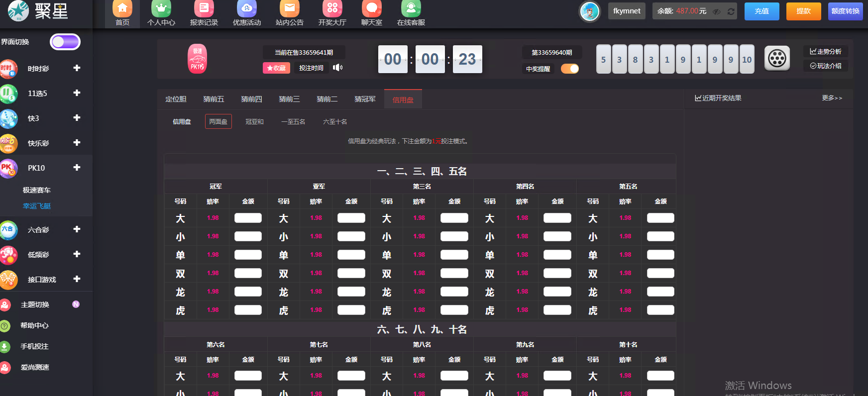
Task: Expand the 六合彩 sidebar category
Action: (x=77, y=229)
